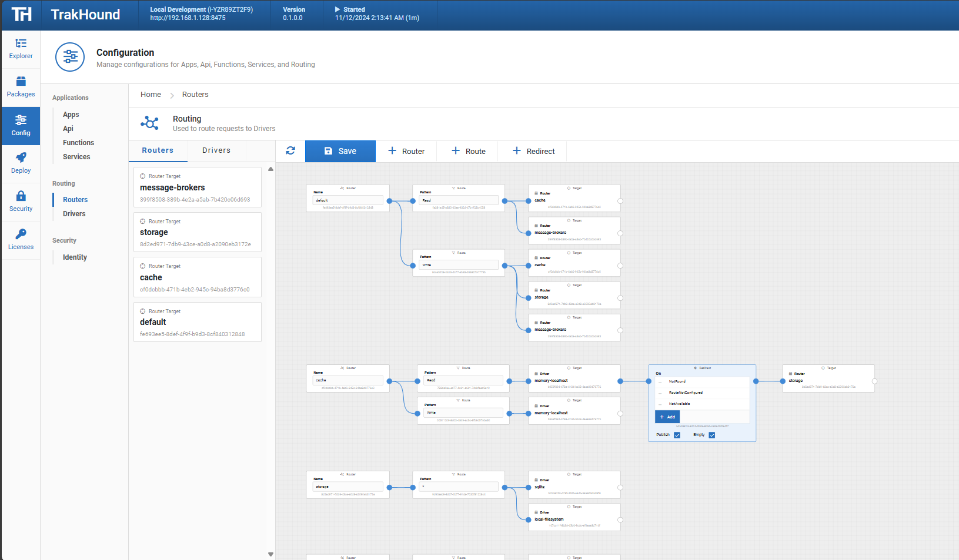Click server URL http://192.168.1.128:8475
959x560 pixels.
[188, 18]
